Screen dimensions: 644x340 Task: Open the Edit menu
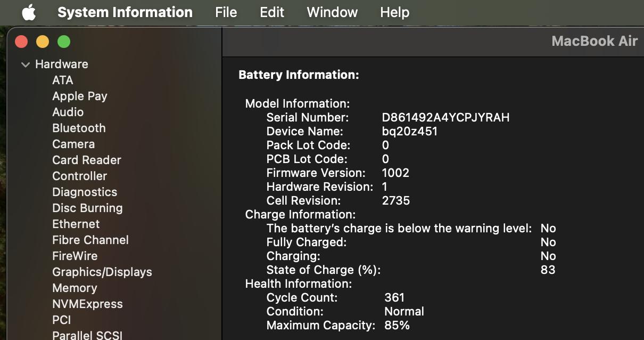click(x=271, y=12)
